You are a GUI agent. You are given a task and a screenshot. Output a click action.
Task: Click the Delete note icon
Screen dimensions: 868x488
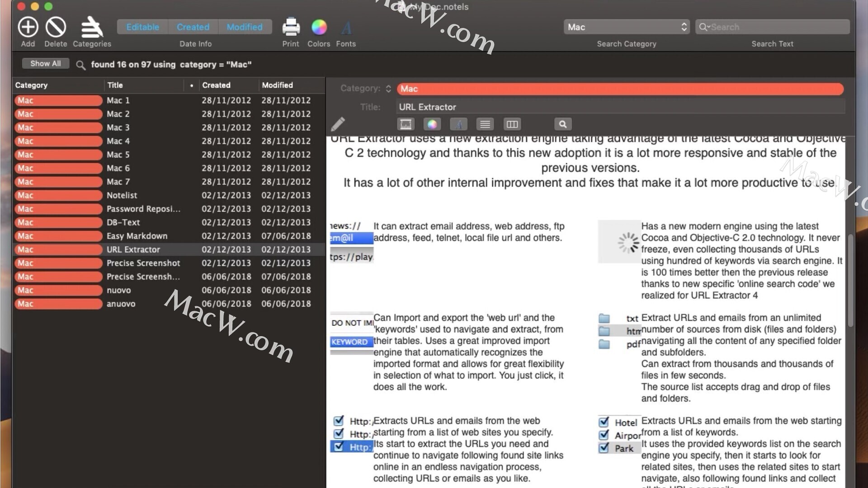pyautogui.click(x=56, y=27)
